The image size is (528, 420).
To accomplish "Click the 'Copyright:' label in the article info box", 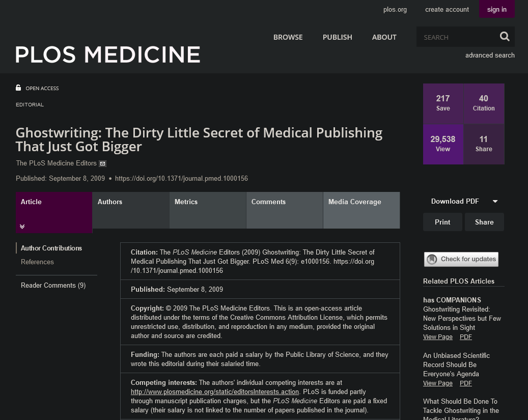I will pyautogui.click(x=147, y=308).
